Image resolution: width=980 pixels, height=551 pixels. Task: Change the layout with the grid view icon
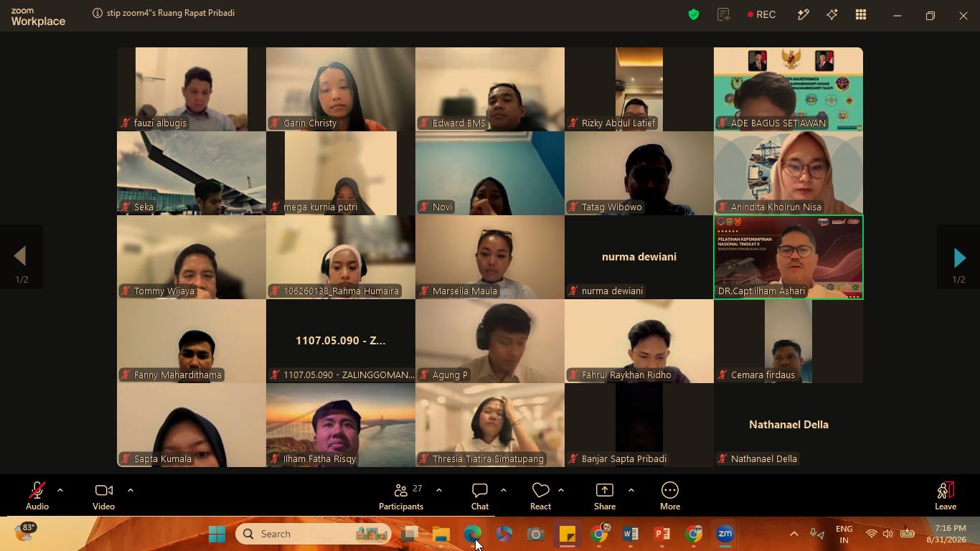861,14
